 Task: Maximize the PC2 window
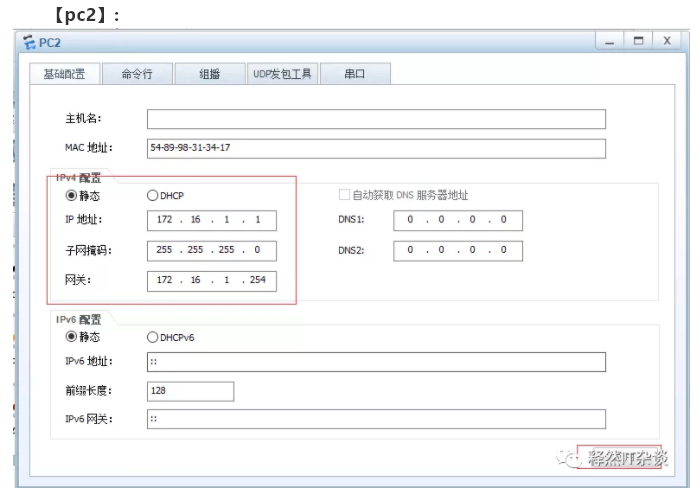[x=638, y=41]
